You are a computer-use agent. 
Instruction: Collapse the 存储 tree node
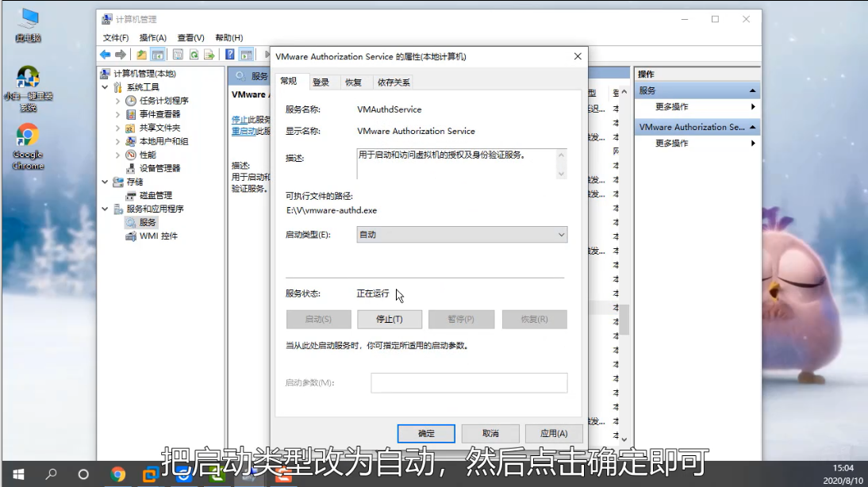click(x=106, y=182)
